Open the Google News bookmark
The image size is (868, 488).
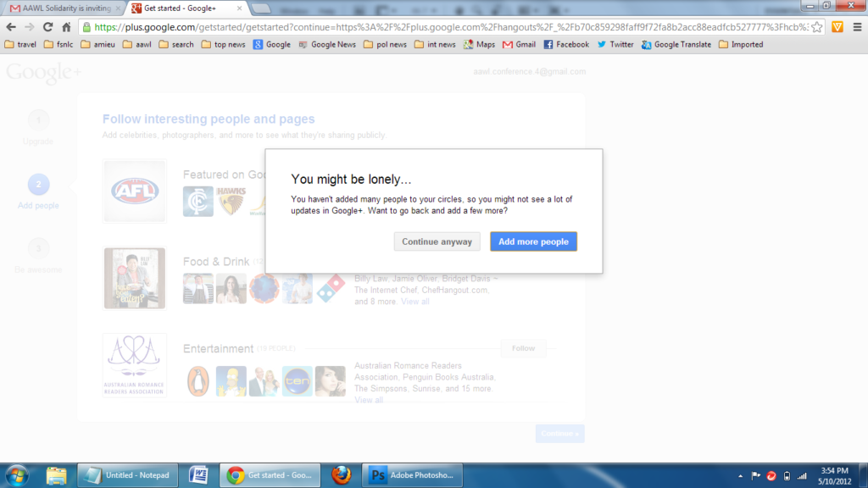click(327, 44)
